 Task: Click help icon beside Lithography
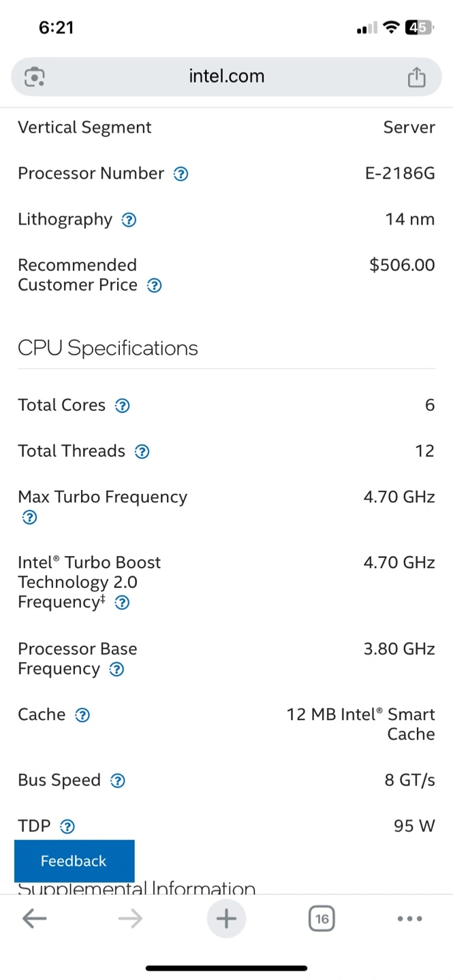click(129, 220)
